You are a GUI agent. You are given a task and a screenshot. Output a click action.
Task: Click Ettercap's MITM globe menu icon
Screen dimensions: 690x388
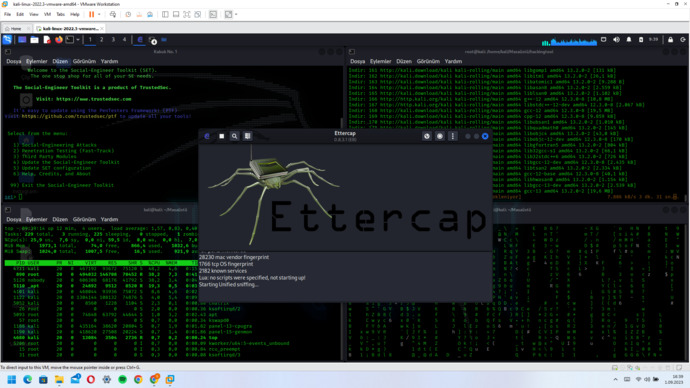coord(426,136)
